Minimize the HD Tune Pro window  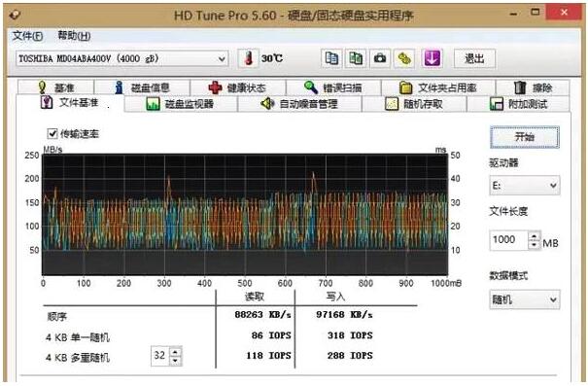pos(514,14)
